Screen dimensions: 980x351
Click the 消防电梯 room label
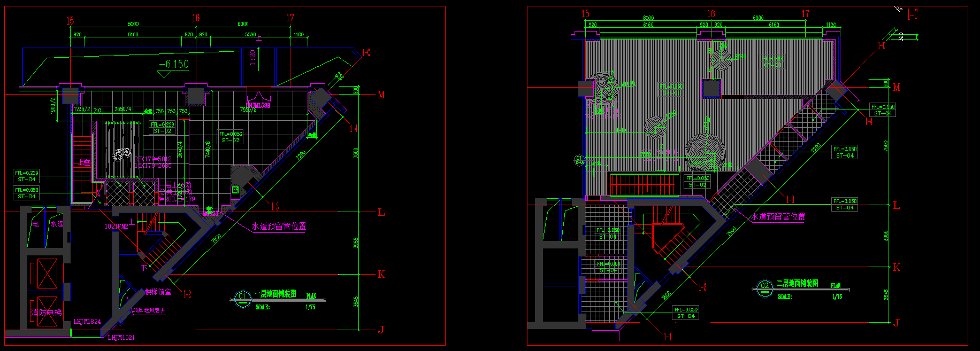[46, 313]
